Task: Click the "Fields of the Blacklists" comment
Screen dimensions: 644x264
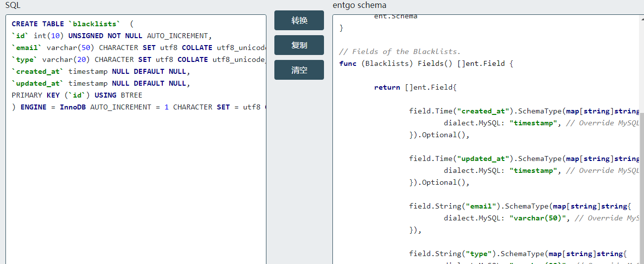Action: tap(400, 52)
